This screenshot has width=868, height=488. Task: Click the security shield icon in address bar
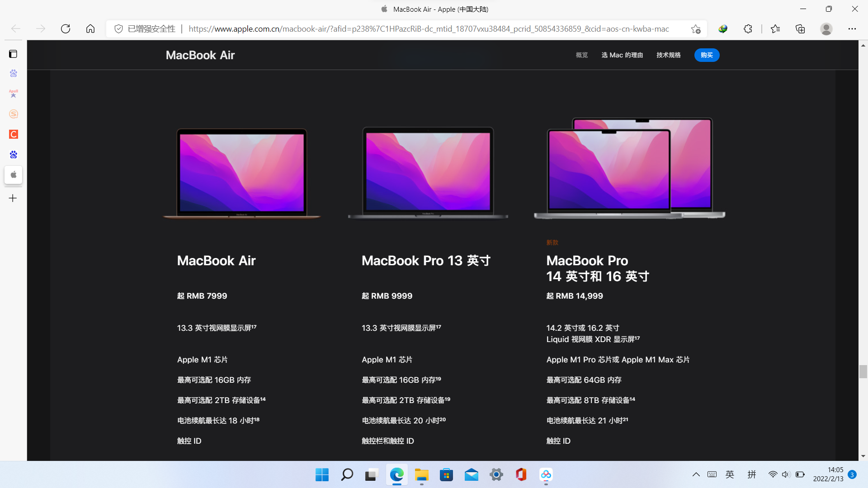118,28
